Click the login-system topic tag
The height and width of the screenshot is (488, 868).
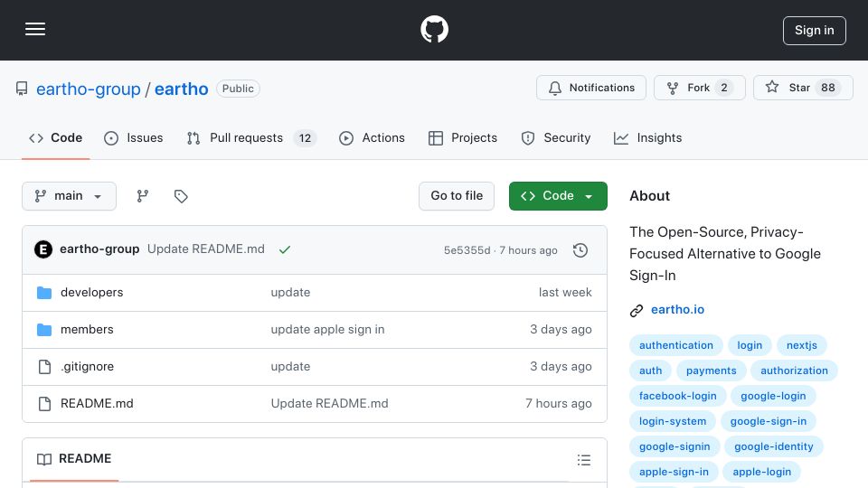coord(673,422)
